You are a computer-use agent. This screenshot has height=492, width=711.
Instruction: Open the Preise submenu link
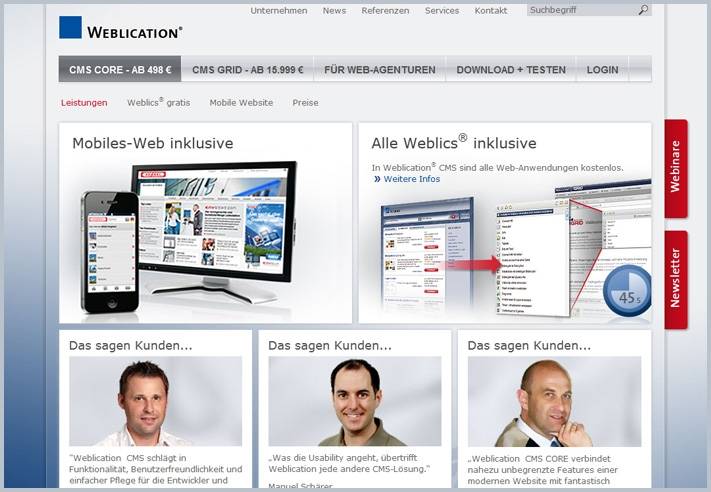(x=305, y=103)
